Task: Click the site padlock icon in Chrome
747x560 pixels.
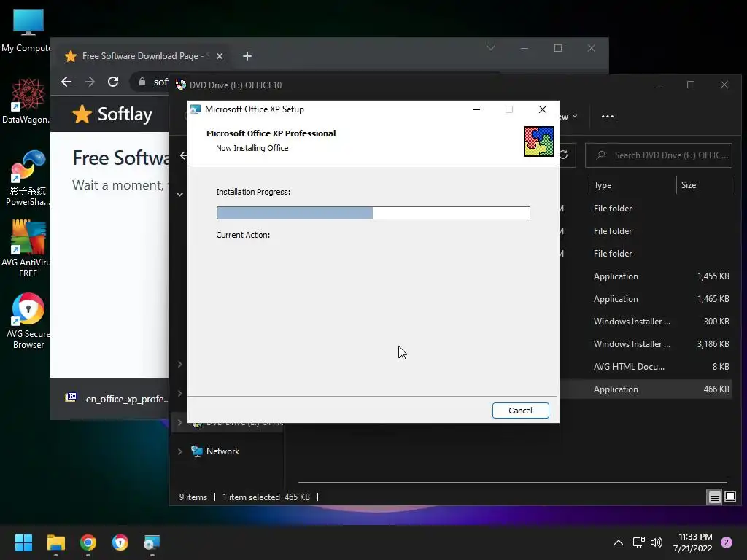Action: tap(142, 82)
